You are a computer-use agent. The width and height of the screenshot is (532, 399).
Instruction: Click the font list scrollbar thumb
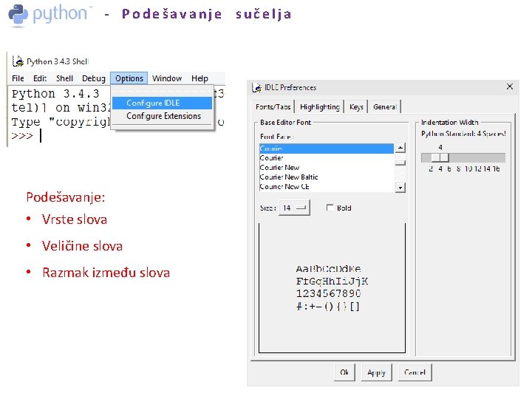point(400,163)
